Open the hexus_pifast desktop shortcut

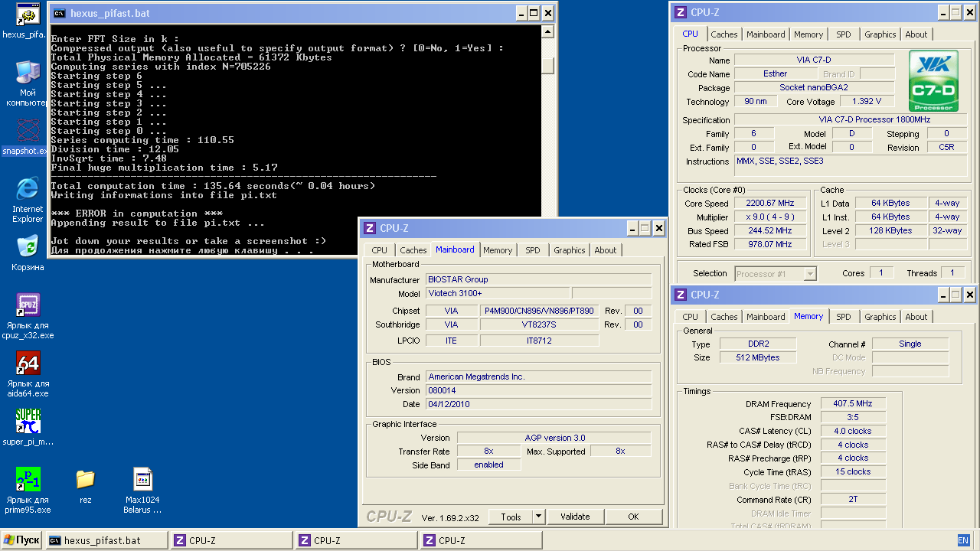(28, 15)
